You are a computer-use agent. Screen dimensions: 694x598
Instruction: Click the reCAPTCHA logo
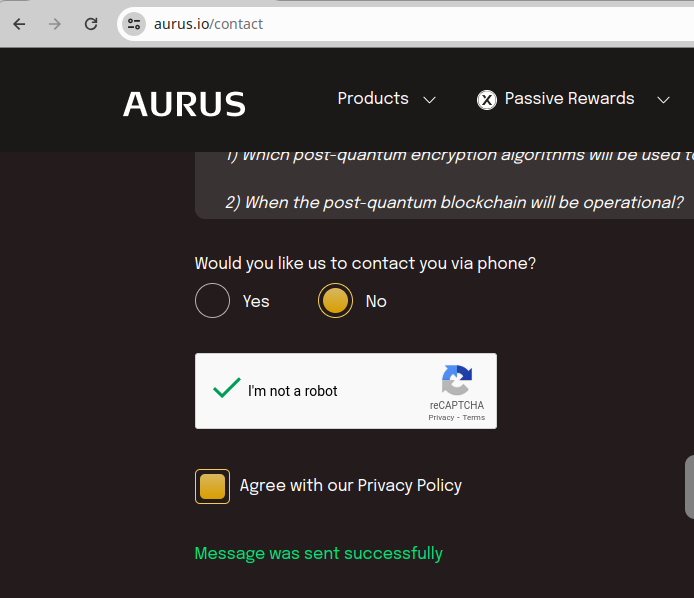click(457, 380)
